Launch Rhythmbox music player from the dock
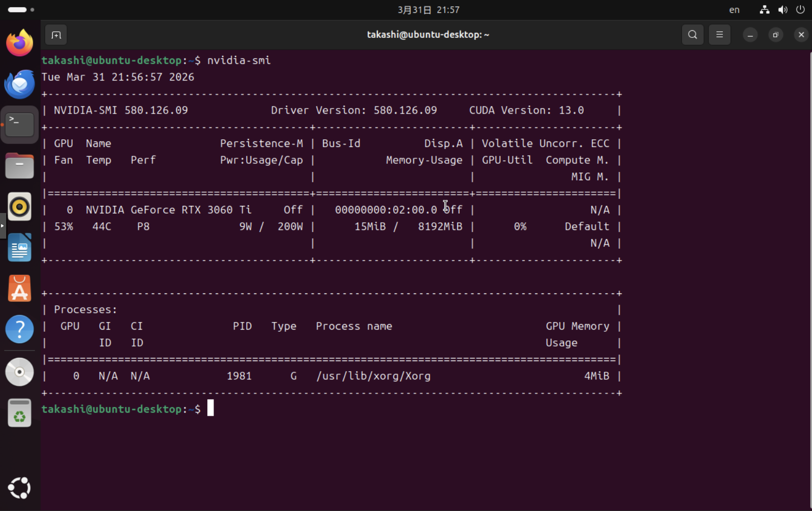Screen dimensions: 812x511 tap(19, 206)
